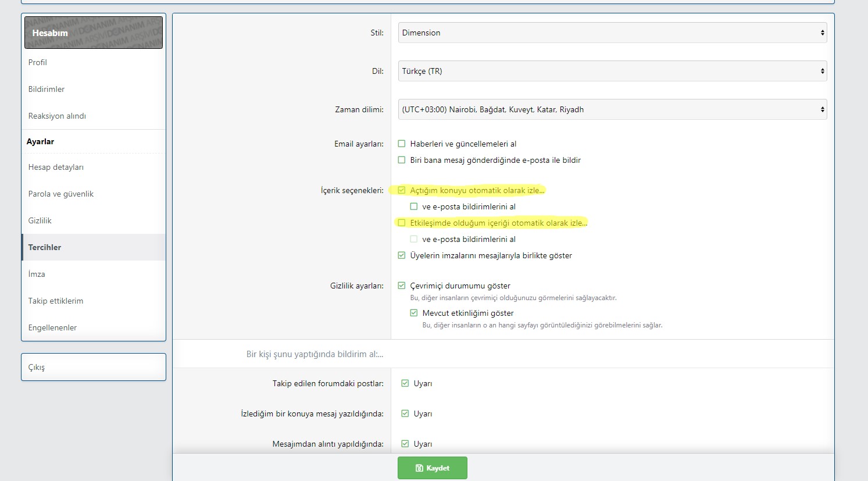Click the Kaydet save button
This screenshot has width=868, height=481.
coord(433,468)
